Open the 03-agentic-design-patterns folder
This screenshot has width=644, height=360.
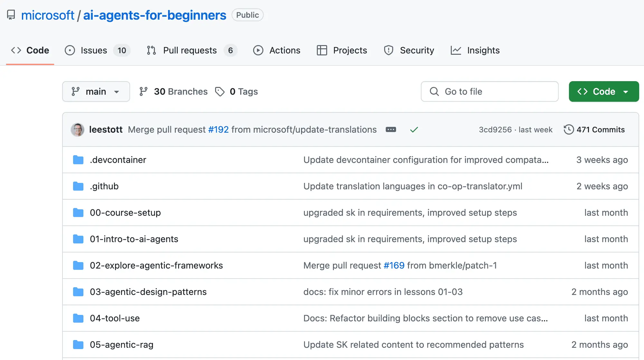(148, 292)
